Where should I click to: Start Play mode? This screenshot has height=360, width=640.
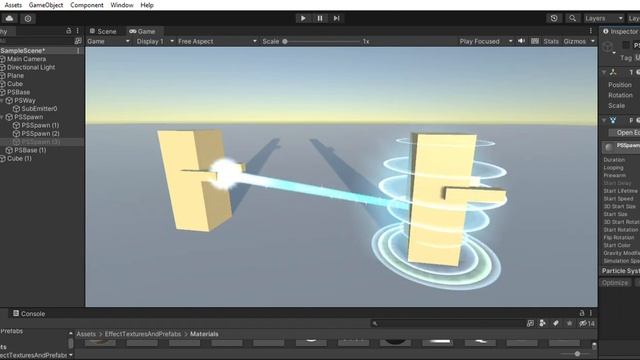tap(303, 18)
